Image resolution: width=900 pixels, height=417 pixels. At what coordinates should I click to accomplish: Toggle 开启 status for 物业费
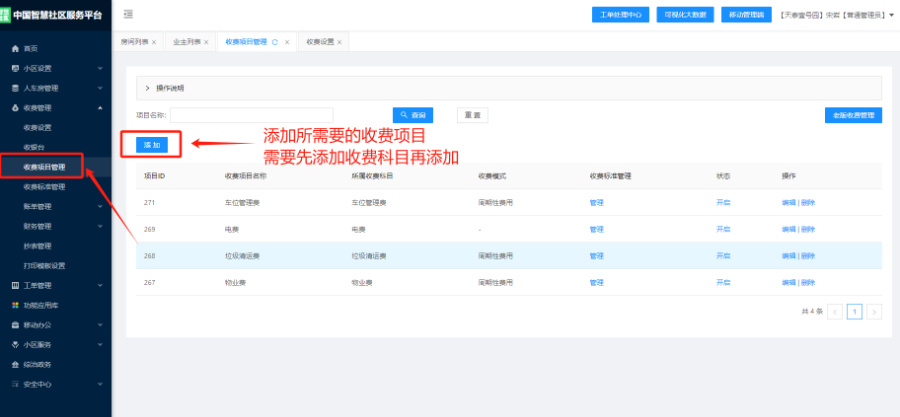(x=723, y=283)
